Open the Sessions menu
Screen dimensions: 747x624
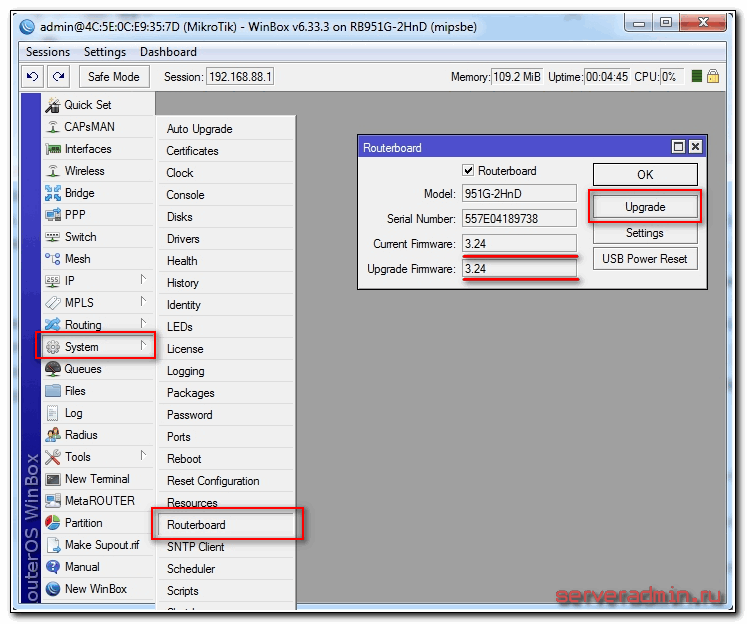(48, 52)
